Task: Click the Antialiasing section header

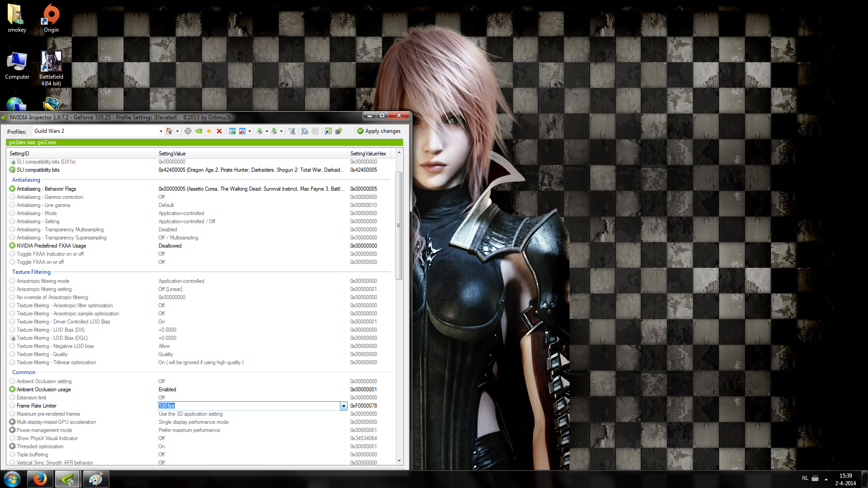Action: click(x=26, y=180)
